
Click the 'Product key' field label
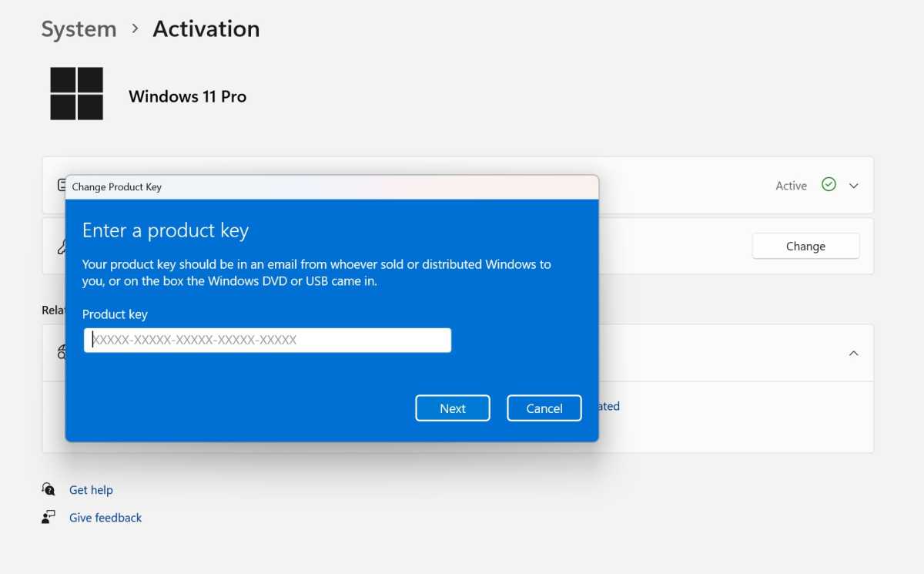click(115, 314)
